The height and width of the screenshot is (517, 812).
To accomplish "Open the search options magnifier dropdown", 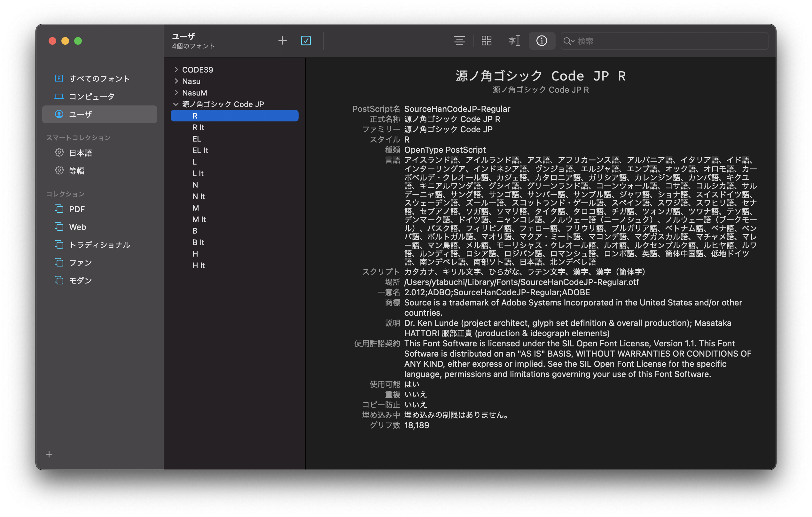I will [x=568, y=41].
